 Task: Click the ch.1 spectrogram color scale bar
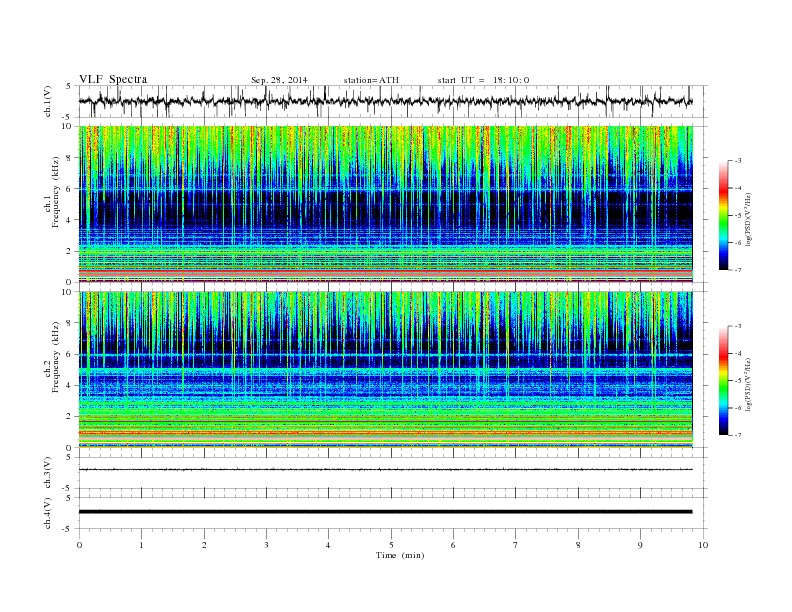tap(723, 215)
